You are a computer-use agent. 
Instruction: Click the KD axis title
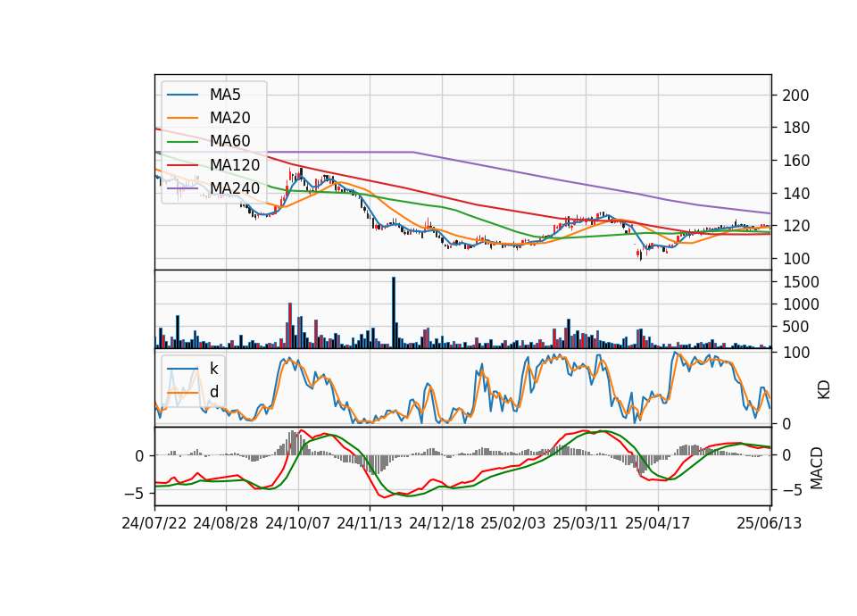[x=824, y=389]
